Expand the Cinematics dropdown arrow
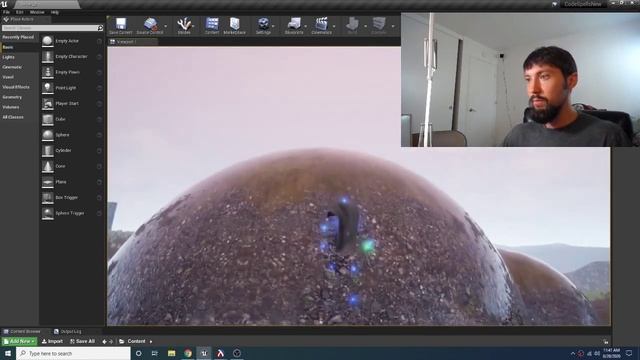This screenshot has height=360, width=640. pos(334,26)
